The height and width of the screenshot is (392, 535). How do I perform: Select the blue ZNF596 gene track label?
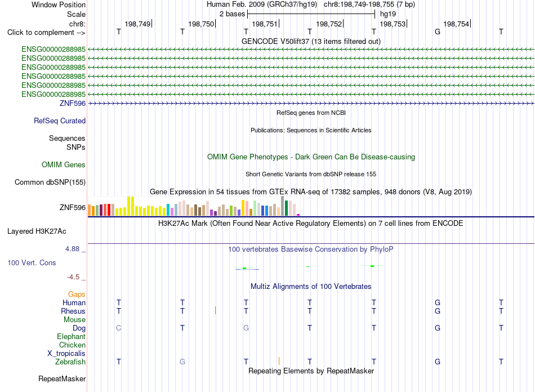tap(72, 104)
